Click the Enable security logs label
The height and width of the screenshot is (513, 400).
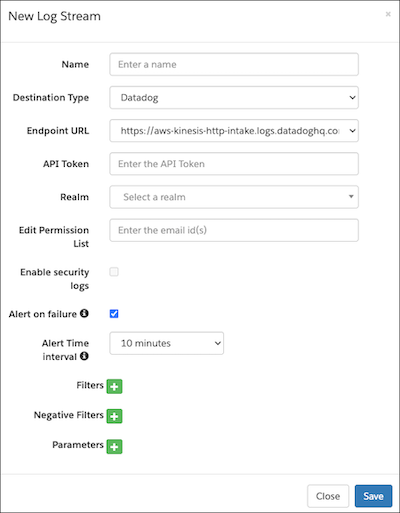point(55,279)
